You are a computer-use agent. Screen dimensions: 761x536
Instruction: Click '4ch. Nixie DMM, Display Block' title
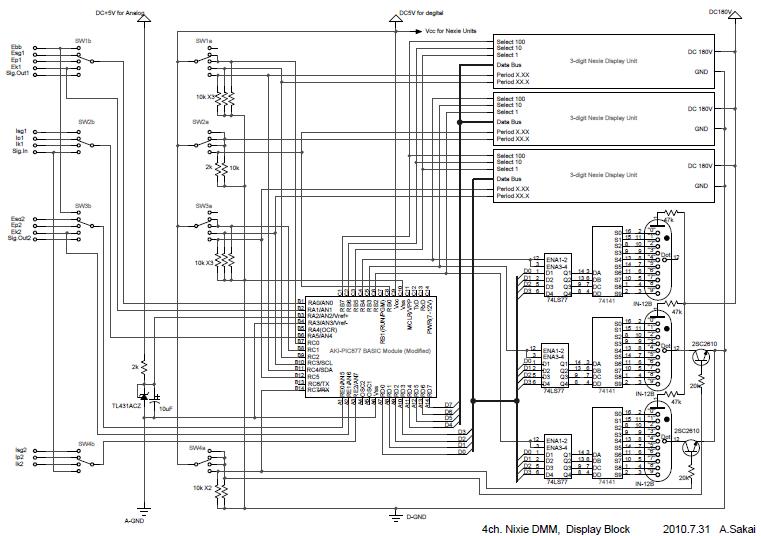click(556, 529)
